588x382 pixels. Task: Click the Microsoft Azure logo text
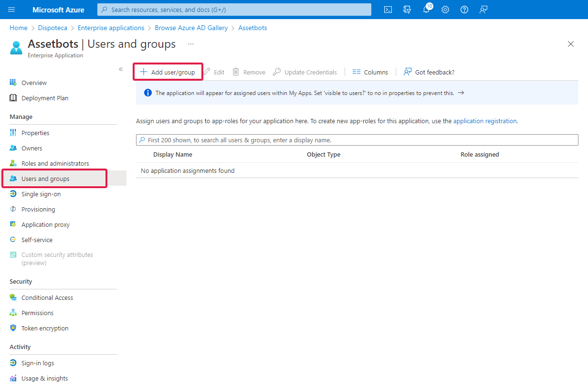click(x=58, y=10)
